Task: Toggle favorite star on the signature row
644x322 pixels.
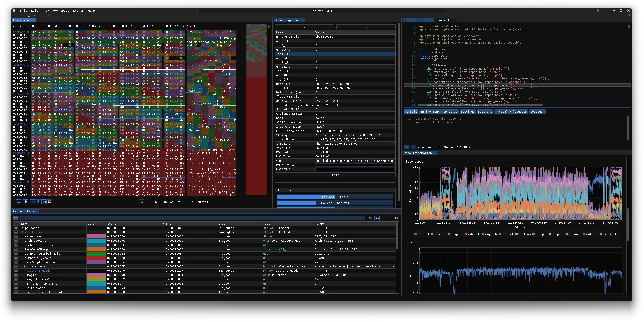Action: click(x=16, y=236)
